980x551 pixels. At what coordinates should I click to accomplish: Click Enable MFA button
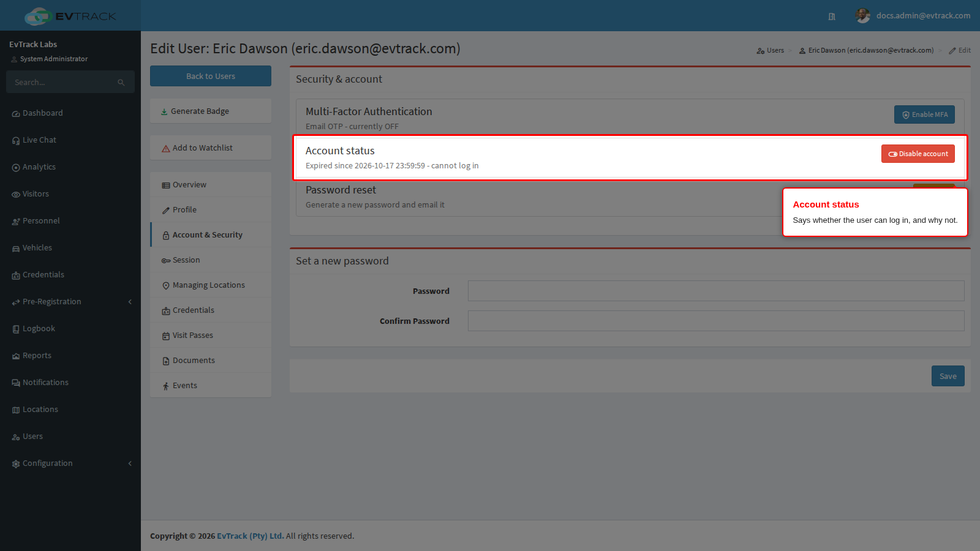click(x=924, y=114)
